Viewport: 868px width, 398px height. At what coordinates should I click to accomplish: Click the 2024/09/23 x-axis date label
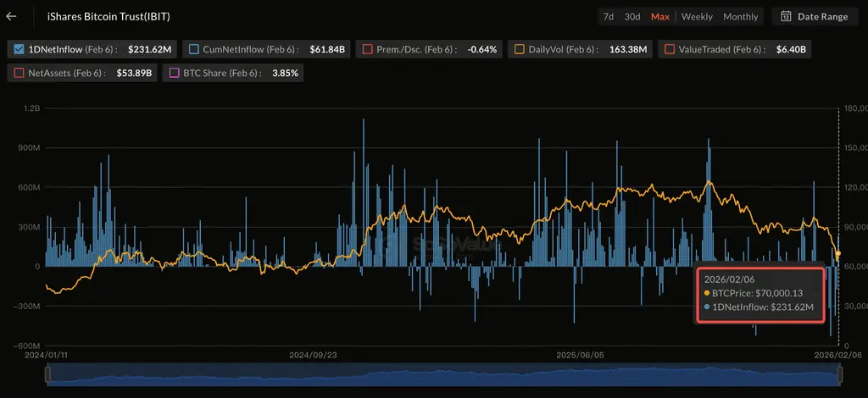pyautogui.click(x=313, y=356)
